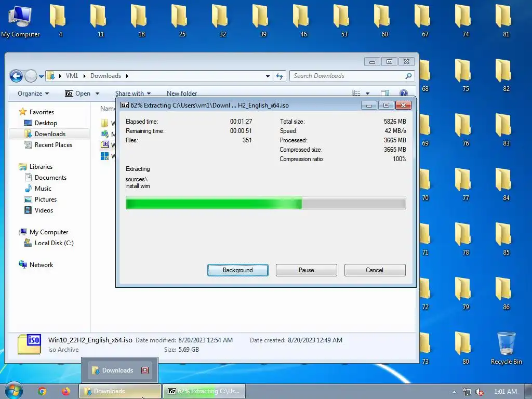Close the Downloads taskbar thumbnail preview

tap(145, 370)
